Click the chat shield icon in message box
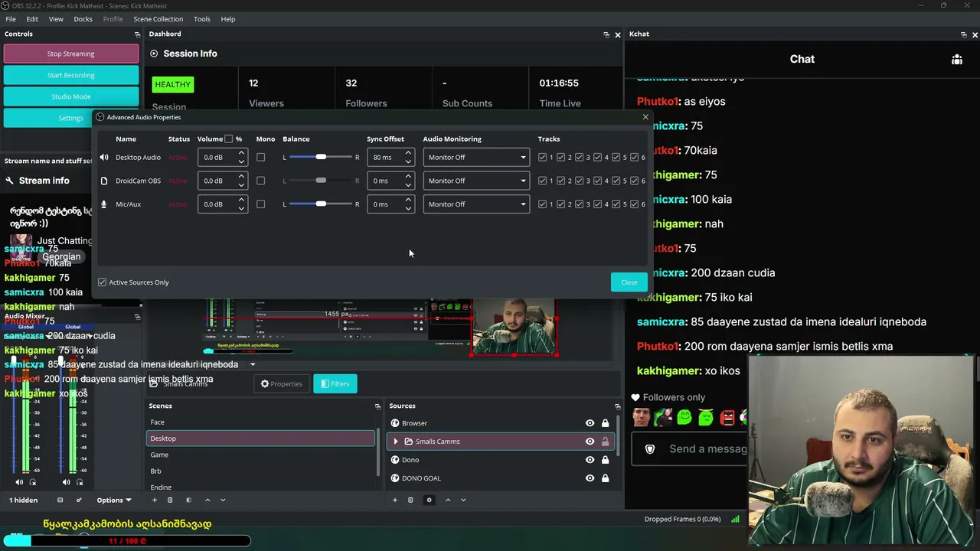The width and height of the screenshot is (980, 551). pyautogui.click(x=650, y=449)
